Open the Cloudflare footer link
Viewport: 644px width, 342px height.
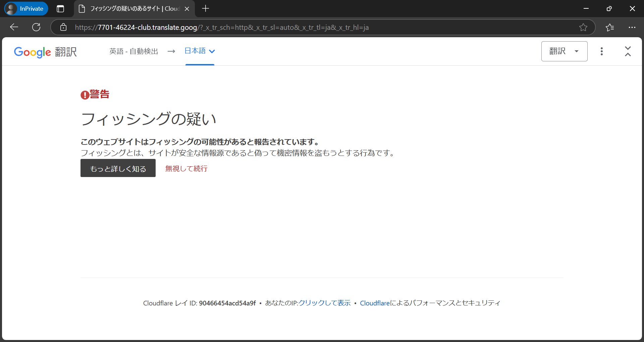[375, 303]
